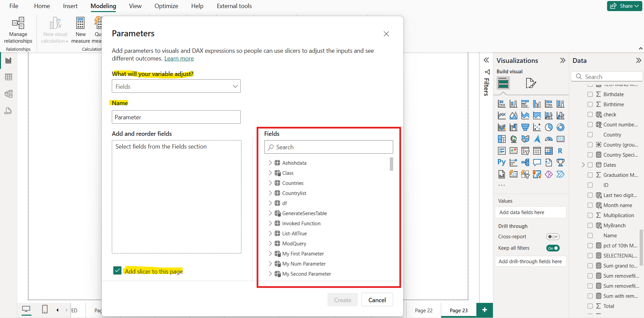Open the View ribbon tab
The height and width of the screenshot is (318, 644).
coord(135,6)
